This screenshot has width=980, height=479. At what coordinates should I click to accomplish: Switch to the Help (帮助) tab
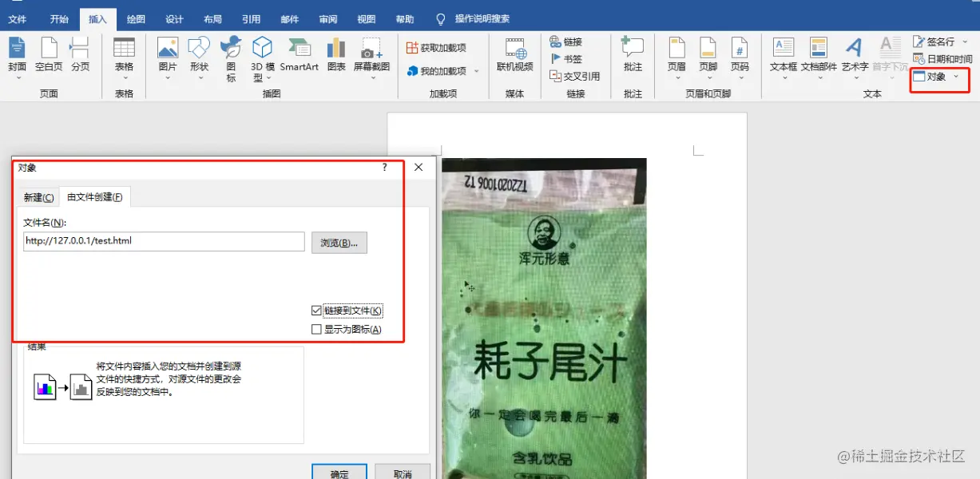tap(405, 19)
